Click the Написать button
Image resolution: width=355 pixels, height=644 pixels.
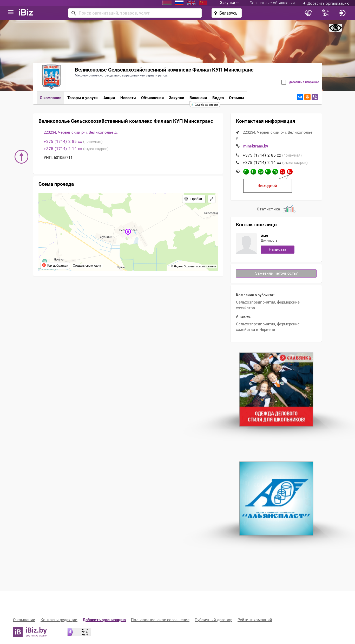pos(278,249)
